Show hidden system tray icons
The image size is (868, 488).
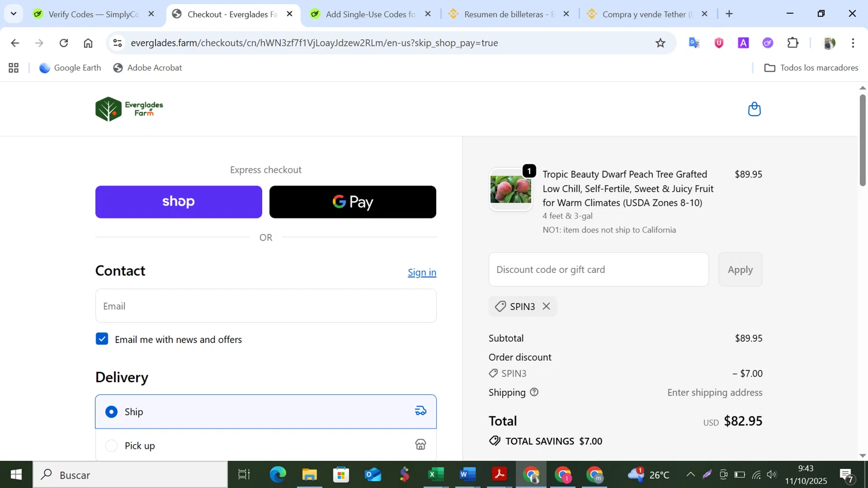(x=690, y=475)
